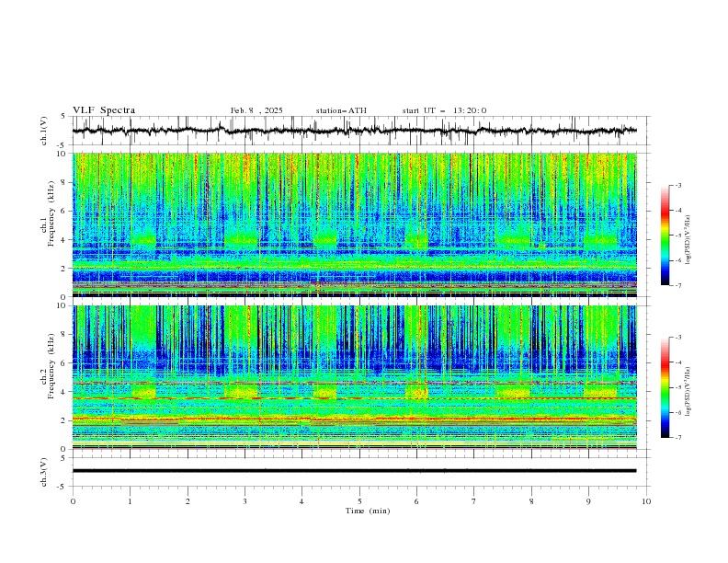Screen dimensions: 728x563
Task: Click the "ch.1(V)" axis label
Action: (x=44, y=131)
